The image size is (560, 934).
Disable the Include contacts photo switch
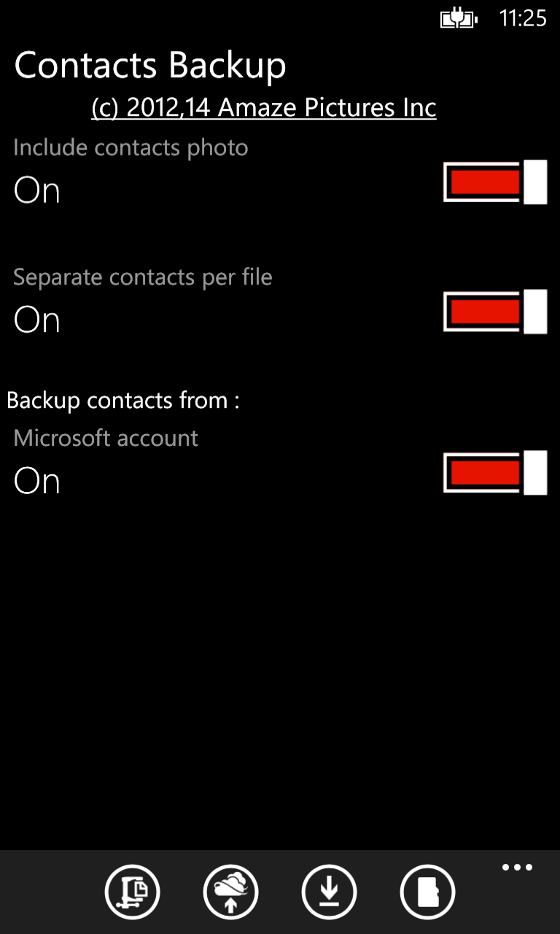point(495,182)
